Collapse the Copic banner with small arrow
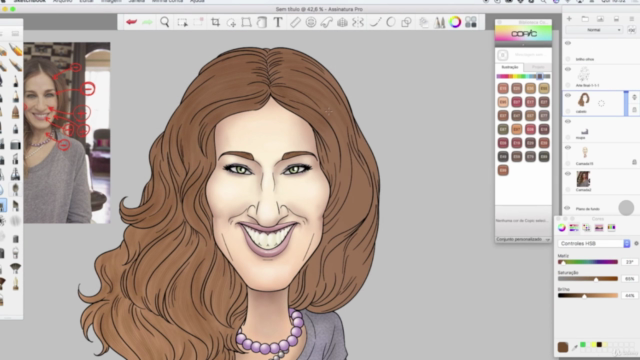640x360 pixels. point(523,44)
